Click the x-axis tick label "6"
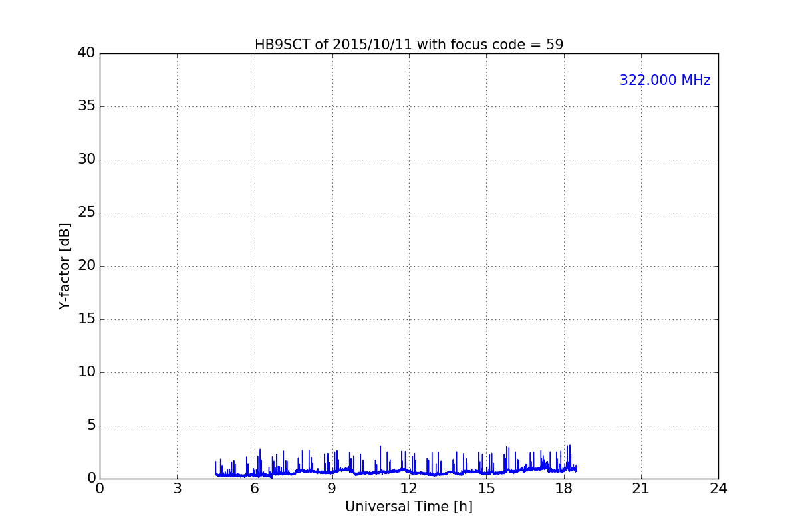 click(x=255, y=489)
